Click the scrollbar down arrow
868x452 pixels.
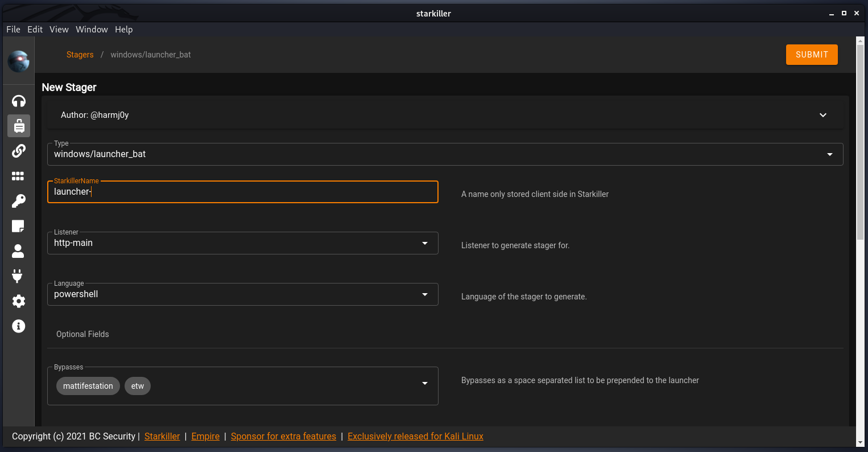pyautogui.click(x=860, y=442)
